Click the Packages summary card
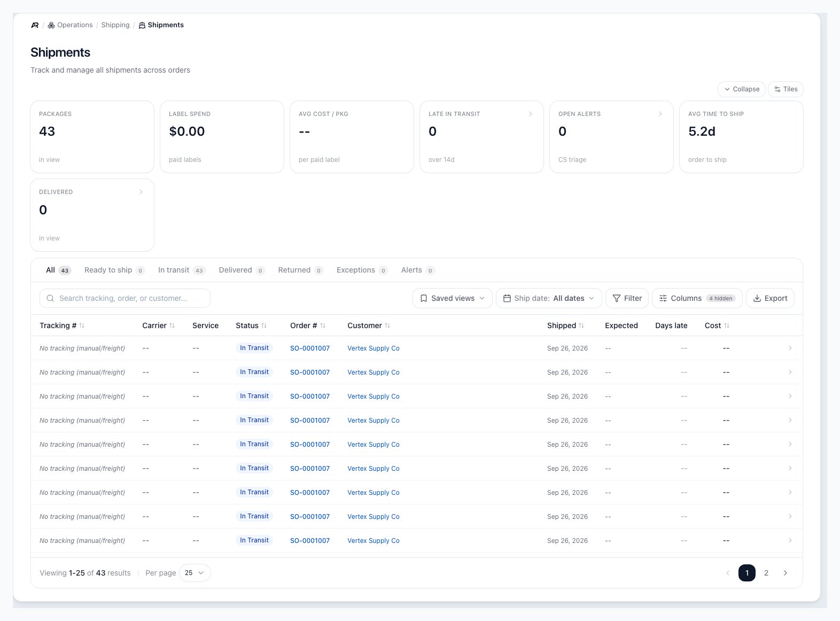Viewport: 840px width, 621px height. (92, 137)
